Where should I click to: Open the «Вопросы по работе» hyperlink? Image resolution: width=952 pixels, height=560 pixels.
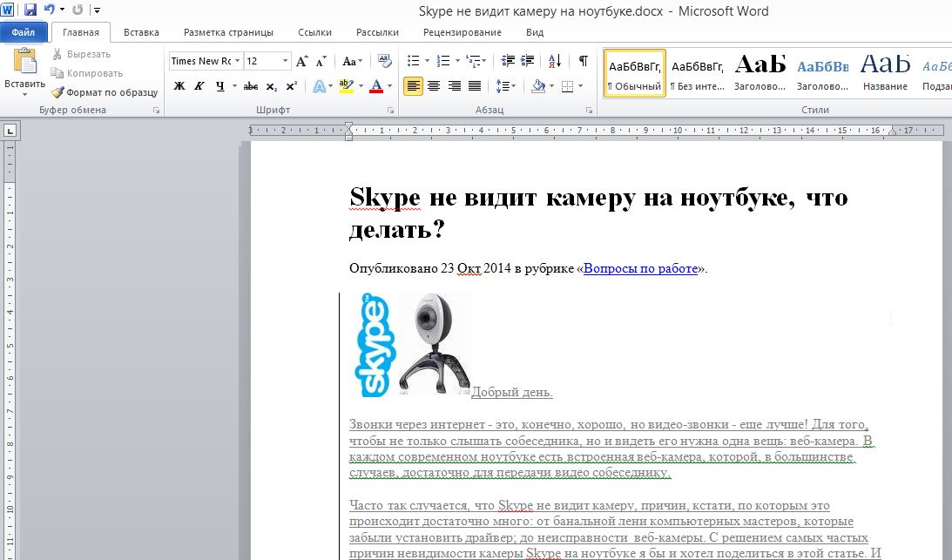[640, 268]
